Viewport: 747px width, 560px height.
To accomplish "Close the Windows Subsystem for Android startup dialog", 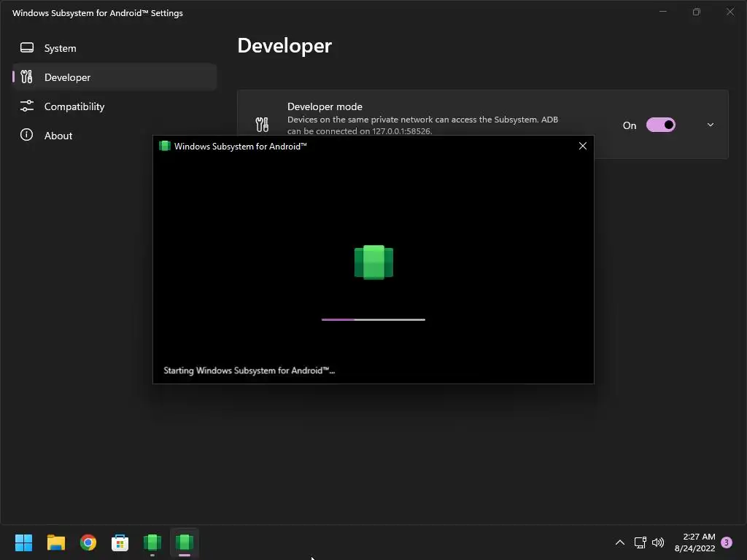I will coord(582,146).
